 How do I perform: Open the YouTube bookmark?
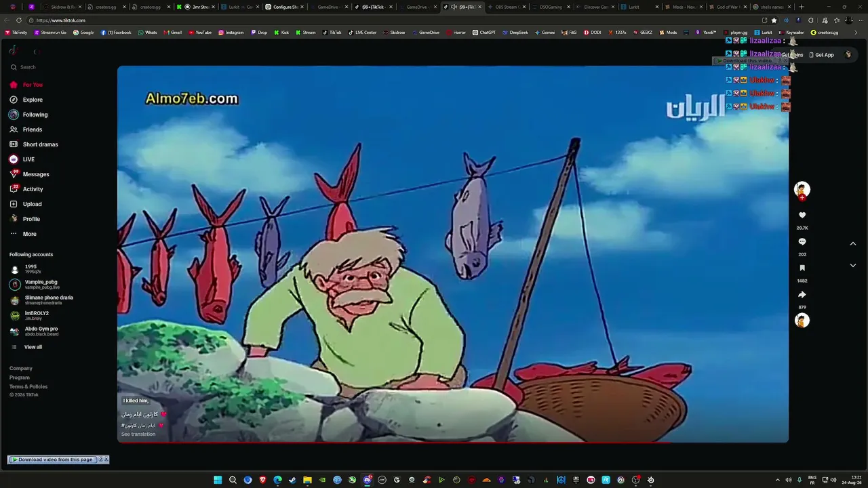pyautogui.click(x=200, y=33)
